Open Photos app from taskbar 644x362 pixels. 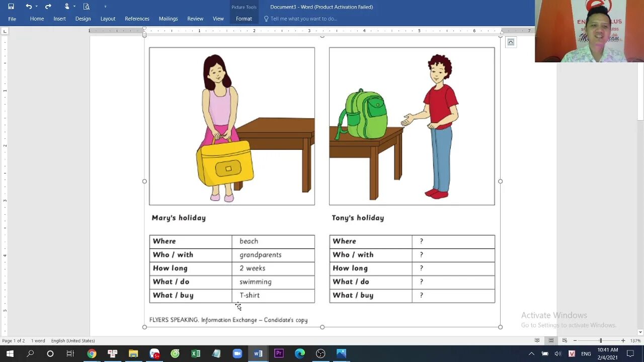tap(341, 354)
